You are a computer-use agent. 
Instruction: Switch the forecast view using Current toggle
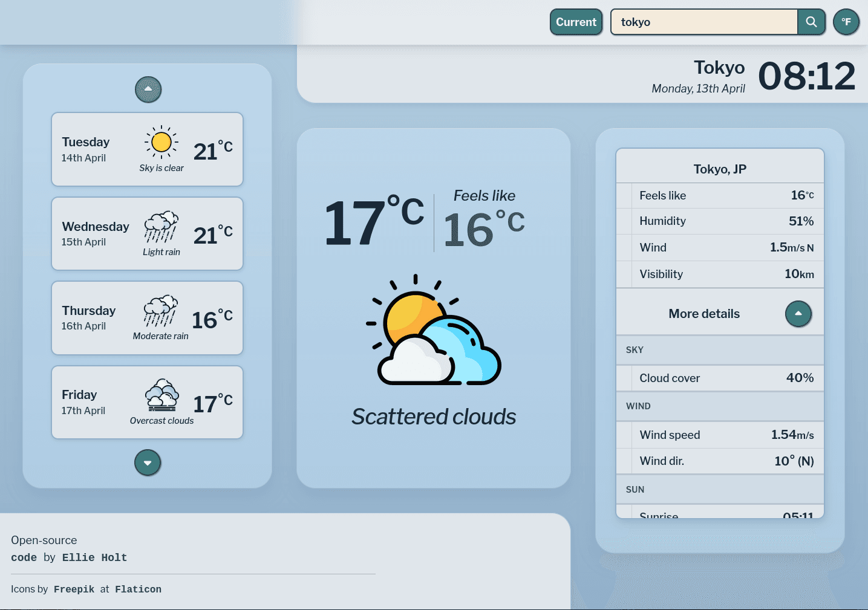click(576, 22)
